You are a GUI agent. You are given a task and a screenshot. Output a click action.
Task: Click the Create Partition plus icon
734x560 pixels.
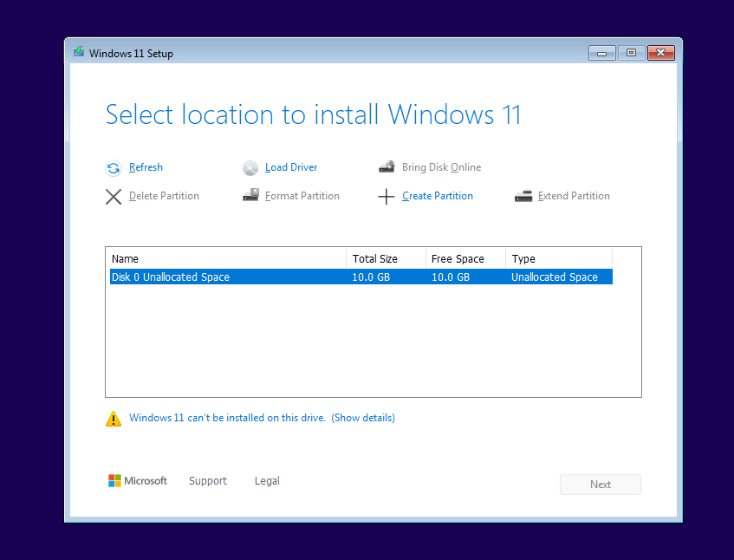[x=386, y=197]
